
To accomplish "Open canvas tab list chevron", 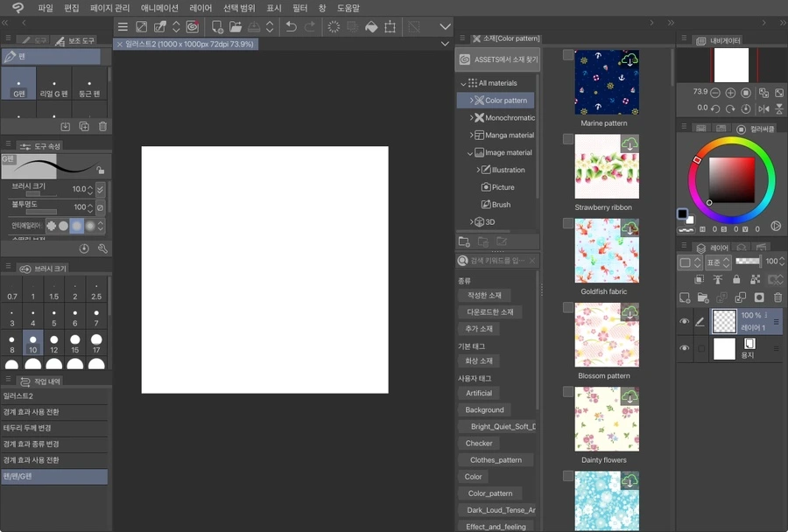I will (445, 44).
